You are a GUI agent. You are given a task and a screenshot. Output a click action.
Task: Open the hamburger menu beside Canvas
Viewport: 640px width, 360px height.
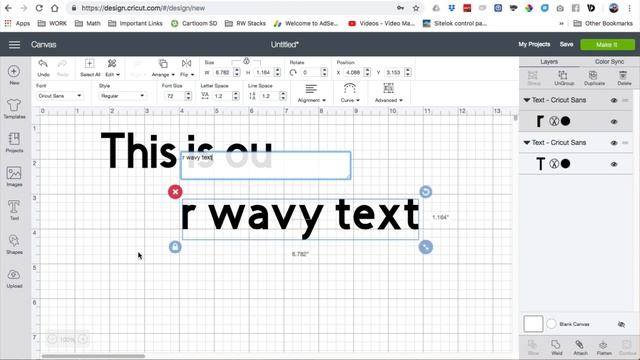tap(14, 44)
